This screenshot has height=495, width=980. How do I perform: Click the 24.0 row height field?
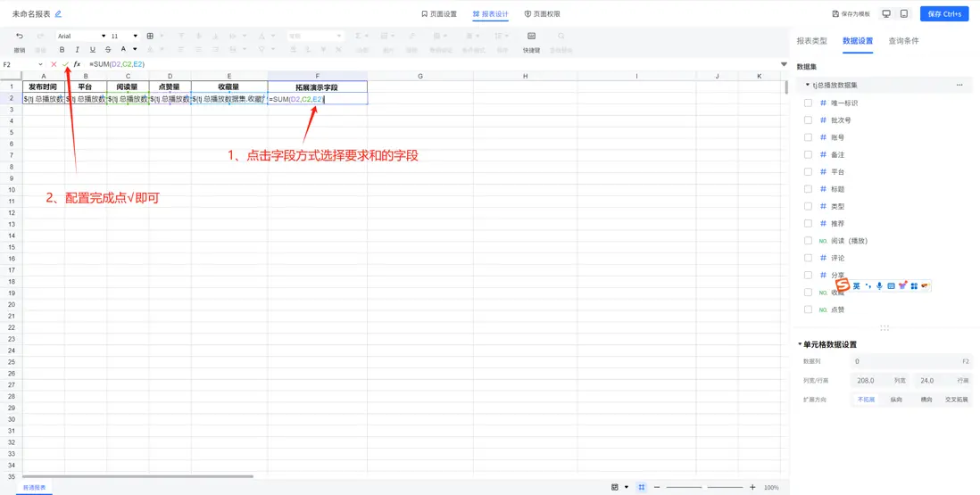tap(942, 380)
